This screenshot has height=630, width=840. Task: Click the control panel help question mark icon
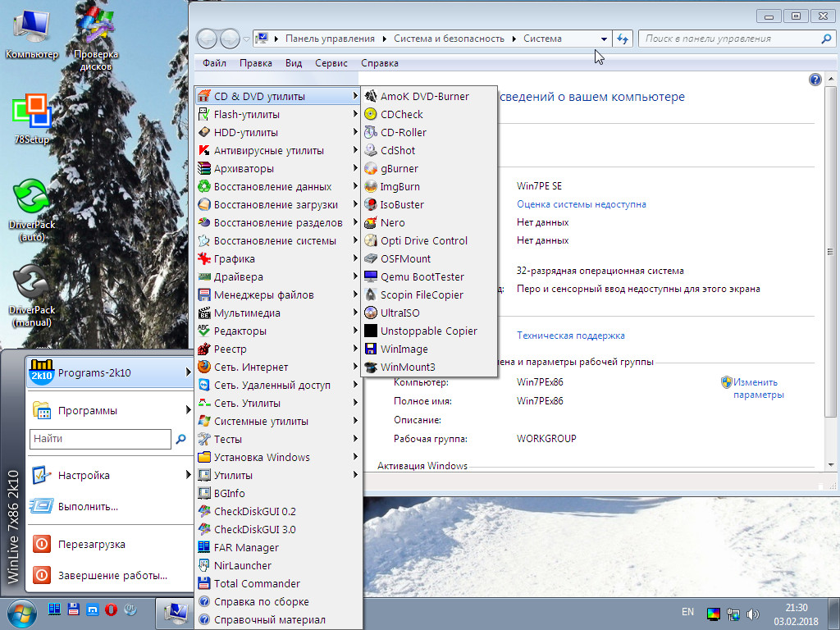815,80
